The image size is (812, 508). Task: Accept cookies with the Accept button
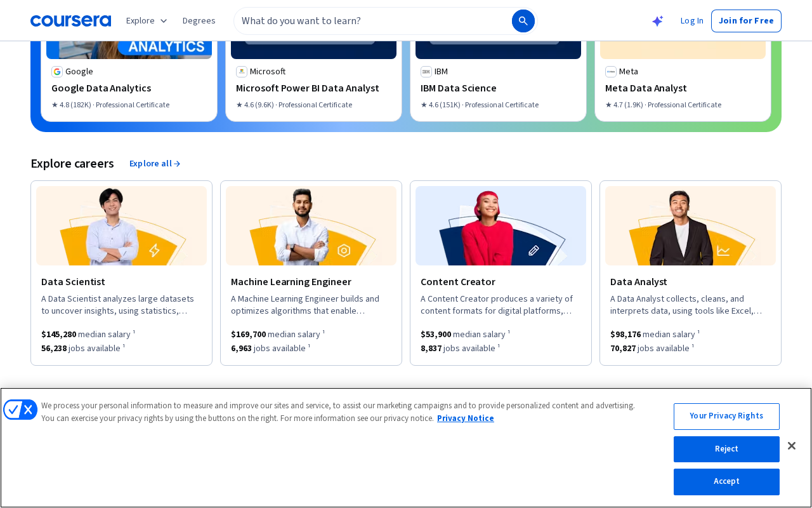(726, 481)
